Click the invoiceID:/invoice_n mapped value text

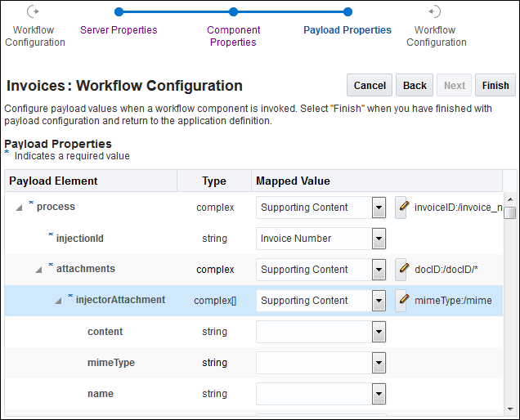pos(459,208)
